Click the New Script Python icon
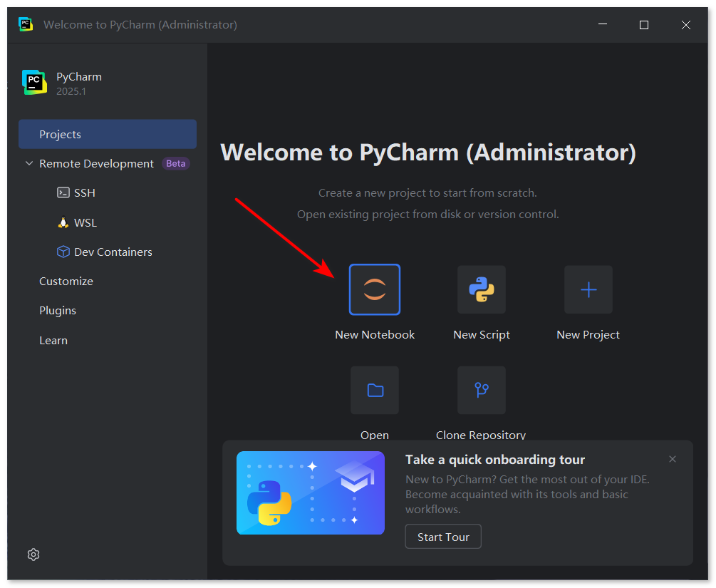Screen dimensions: 716x588 point(482,289)
